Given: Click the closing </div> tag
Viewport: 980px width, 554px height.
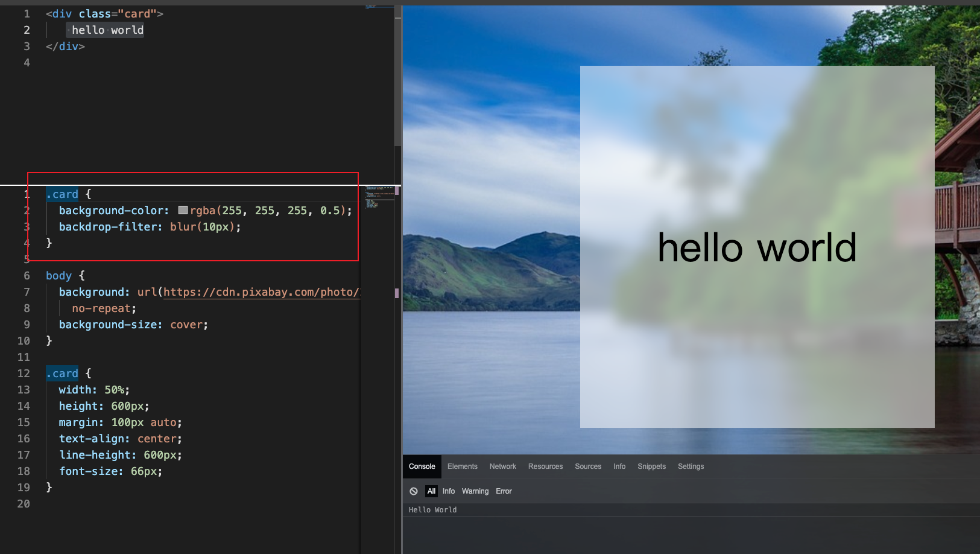Looking at the screenshot, I should (65, 46).
